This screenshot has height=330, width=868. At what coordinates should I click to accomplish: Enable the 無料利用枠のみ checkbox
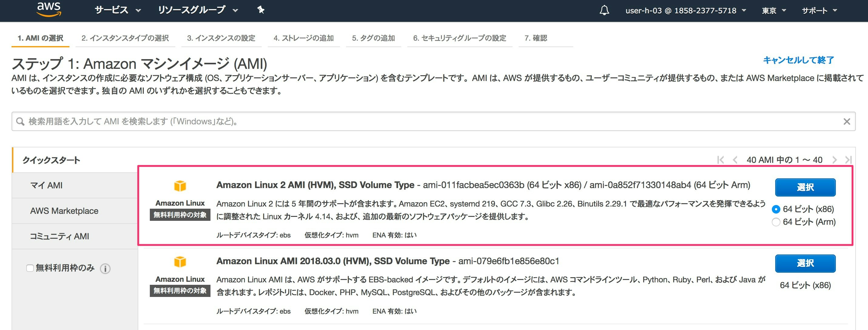[30, 268]
